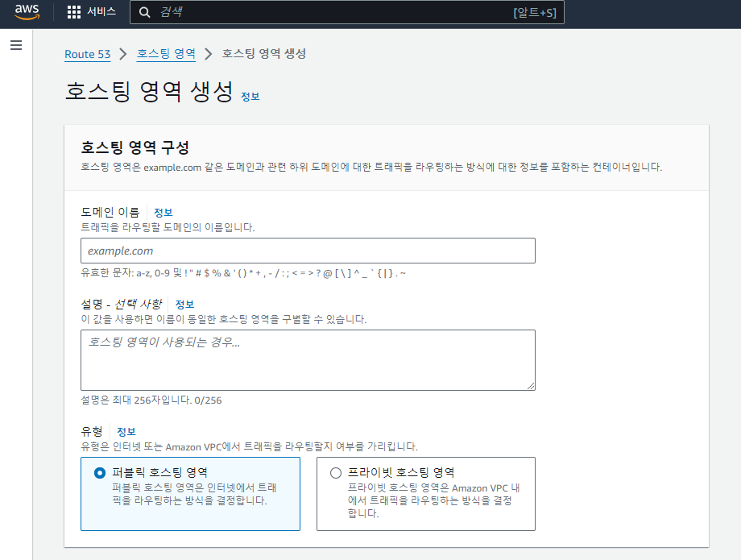
Task: Click the 서비스 menu label
Action: 101,11
